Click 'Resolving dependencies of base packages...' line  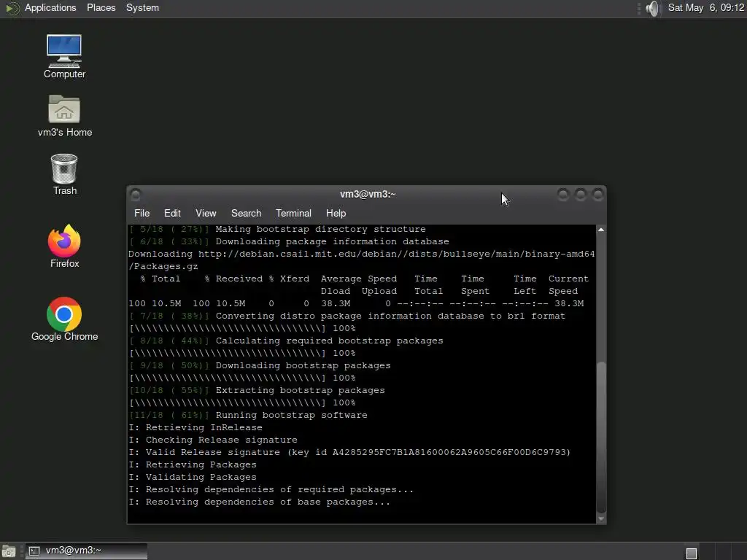(259, 502)
